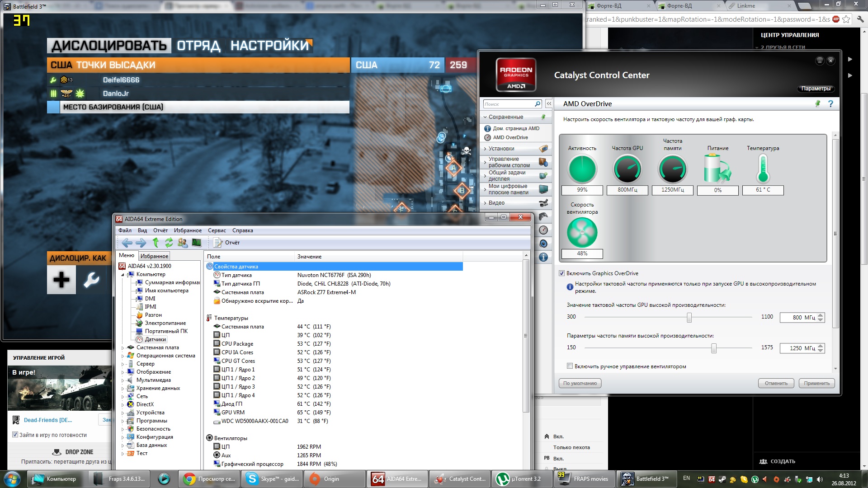Click the wrench icon in the Battlefield loadout
This screenshot has width=868, height=488.
pos(91,280)
